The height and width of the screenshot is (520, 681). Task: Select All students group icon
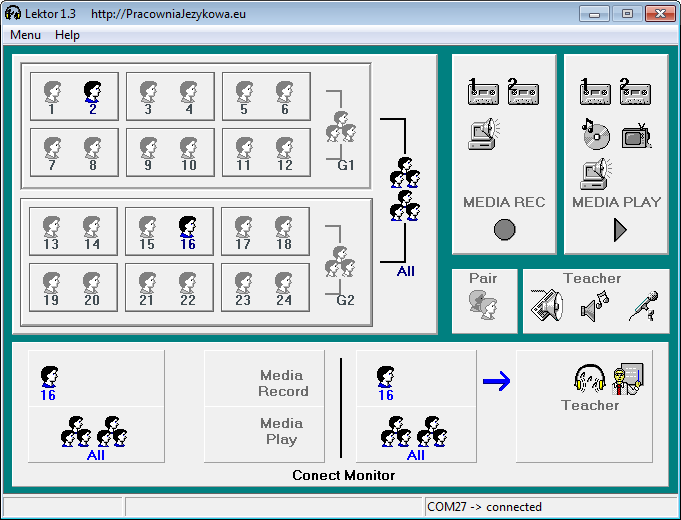pyautogui.click(x=405, y=189)
